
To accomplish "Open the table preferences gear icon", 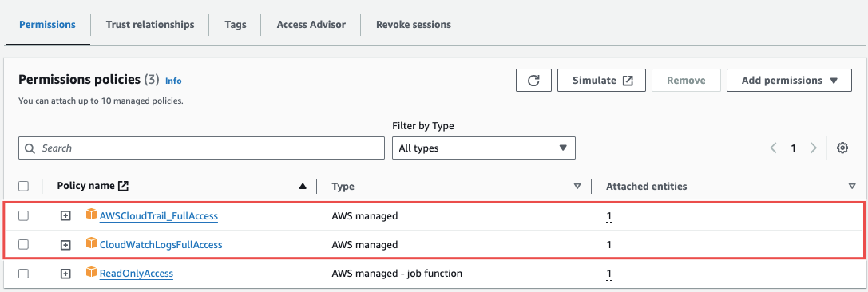I will 842,148.
